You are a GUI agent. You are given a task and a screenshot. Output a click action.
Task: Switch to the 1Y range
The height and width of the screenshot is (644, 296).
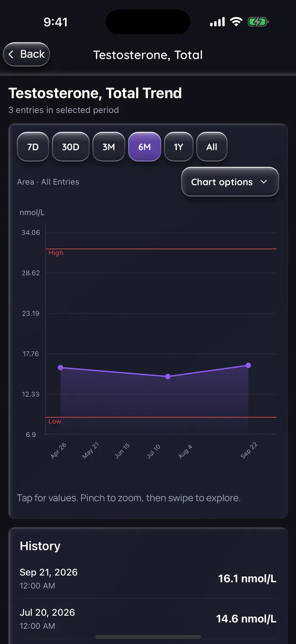click(178, 147)
